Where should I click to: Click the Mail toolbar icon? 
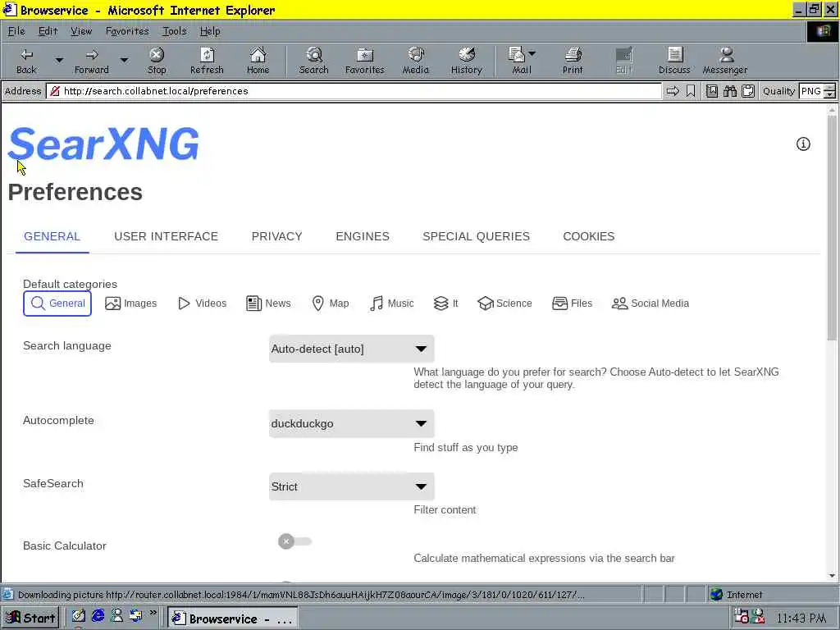coord(521,61)
